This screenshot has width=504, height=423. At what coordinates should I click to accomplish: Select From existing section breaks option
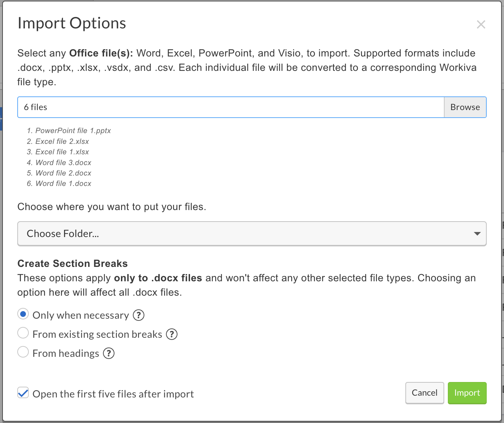tap(23, 333)
